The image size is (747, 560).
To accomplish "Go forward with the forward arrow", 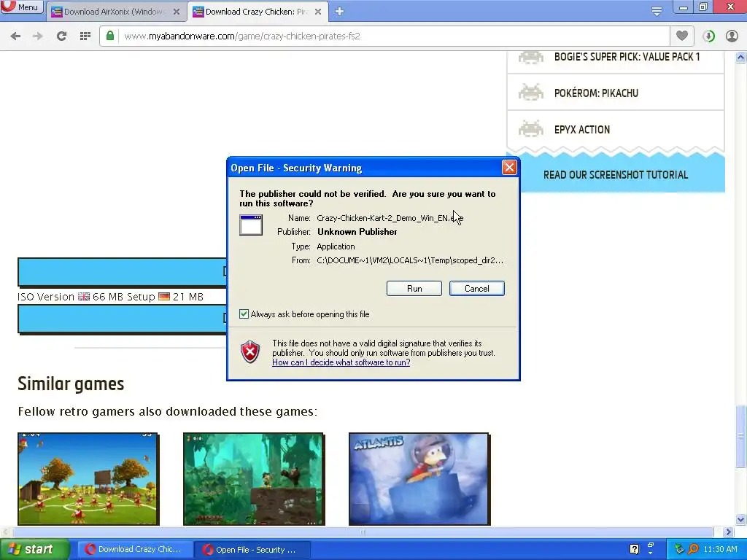I will click(x=38, y=36).
